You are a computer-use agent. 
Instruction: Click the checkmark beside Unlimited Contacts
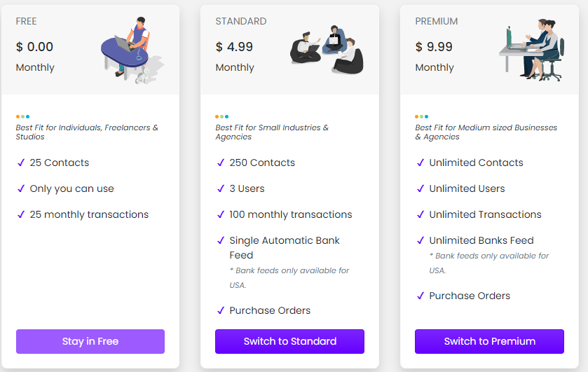pos(421,163)
